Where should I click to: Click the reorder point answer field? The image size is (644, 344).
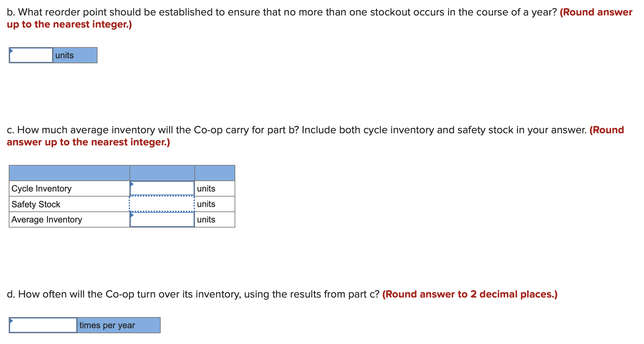click(31, 55)
